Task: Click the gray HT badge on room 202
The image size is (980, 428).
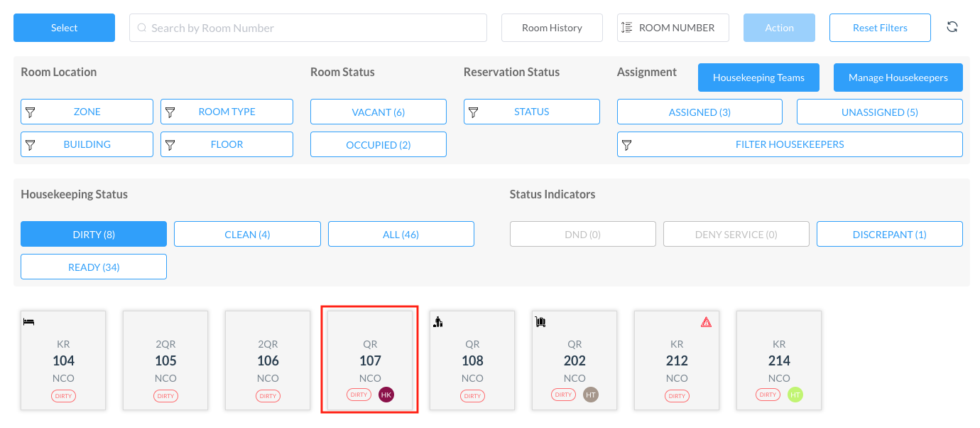Action: (591, 395)
